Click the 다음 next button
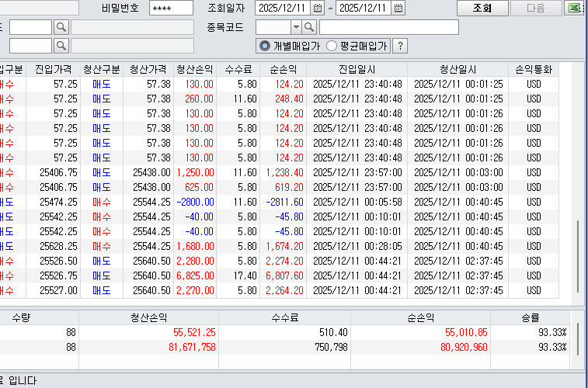 pyautogui.click(x=536, y=9)
